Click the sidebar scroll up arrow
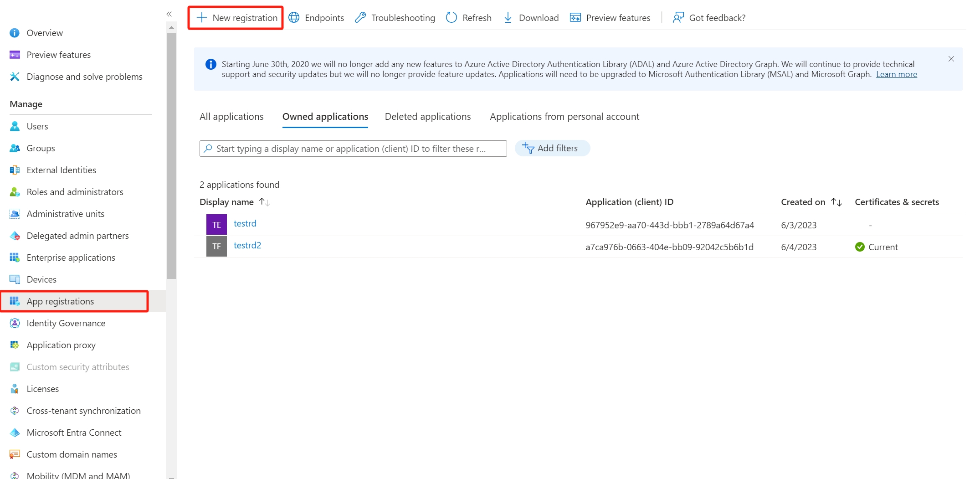The image size is (980, 479). coord(171,27)
